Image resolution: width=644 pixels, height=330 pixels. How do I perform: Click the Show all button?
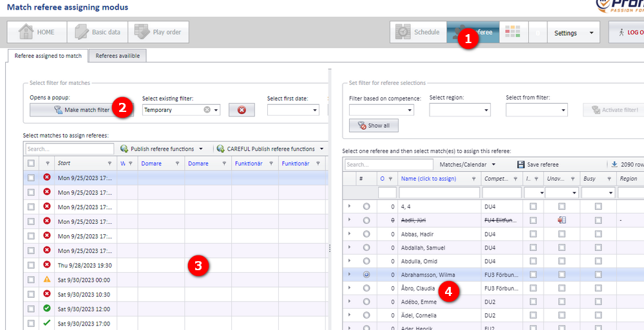tap(374, 125)
